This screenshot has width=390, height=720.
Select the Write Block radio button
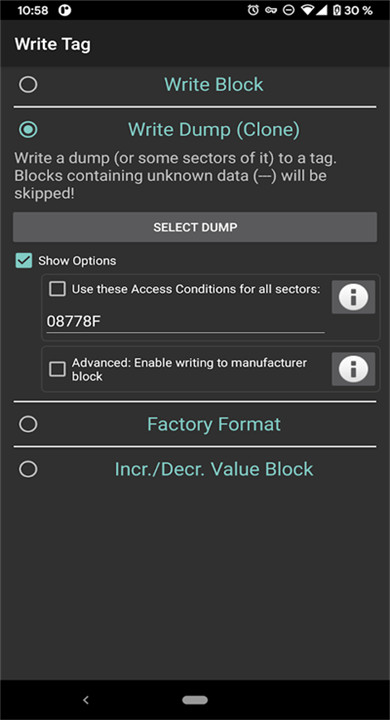28,84
